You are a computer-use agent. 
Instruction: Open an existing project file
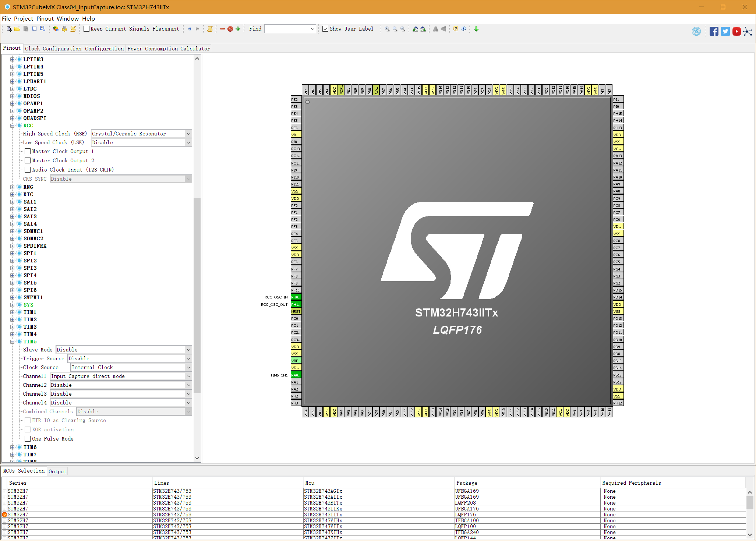pyautogui.click(x=17, y=29)
